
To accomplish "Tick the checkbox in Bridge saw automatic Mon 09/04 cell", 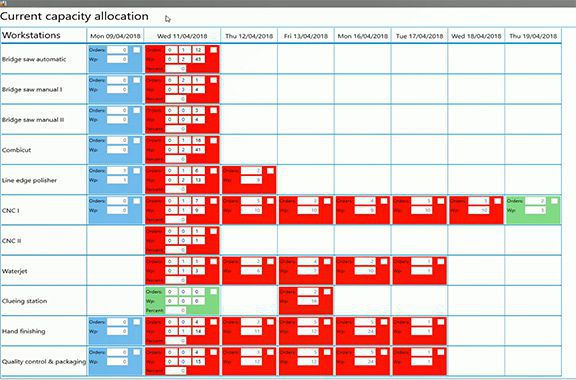I will coord(137,50).
